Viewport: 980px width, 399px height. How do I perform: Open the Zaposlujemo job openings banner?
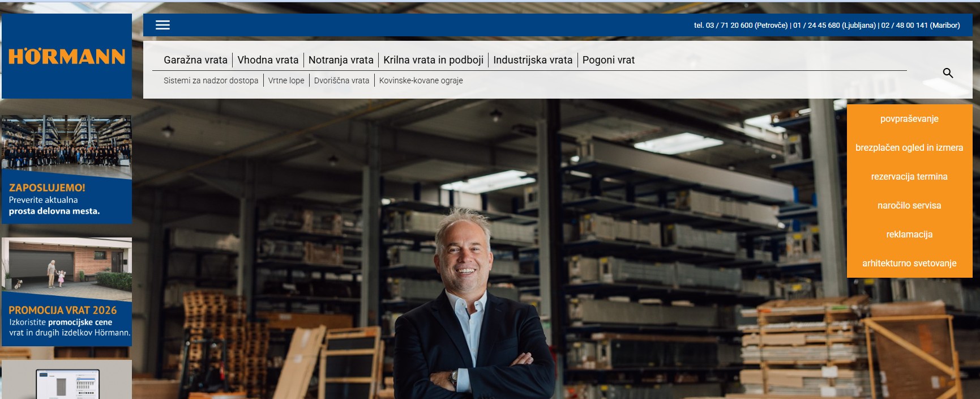[67, 169]
